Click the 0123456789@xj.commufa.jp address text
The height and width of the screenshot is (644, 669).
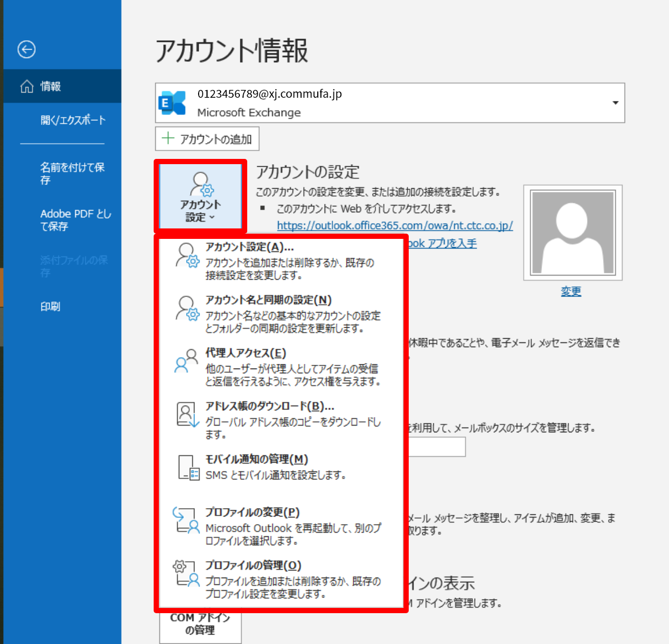pyautogui.click(x=270, y=94)
